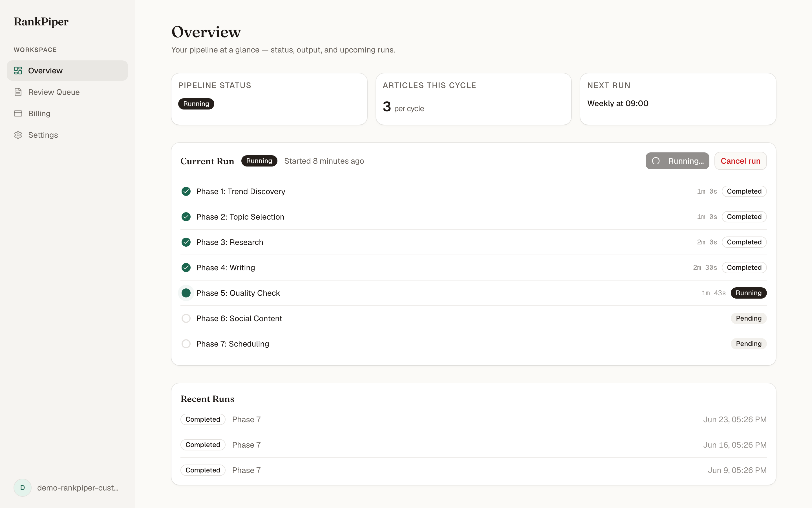Image resolution: width=812 pixels, height=508 pixels.
Task: Click the Settings gear icon
Action: coord(18,135)
